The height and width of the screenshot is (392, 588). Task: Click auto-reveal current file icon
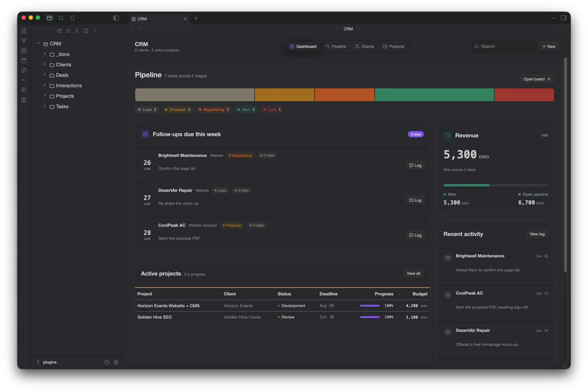86,31
